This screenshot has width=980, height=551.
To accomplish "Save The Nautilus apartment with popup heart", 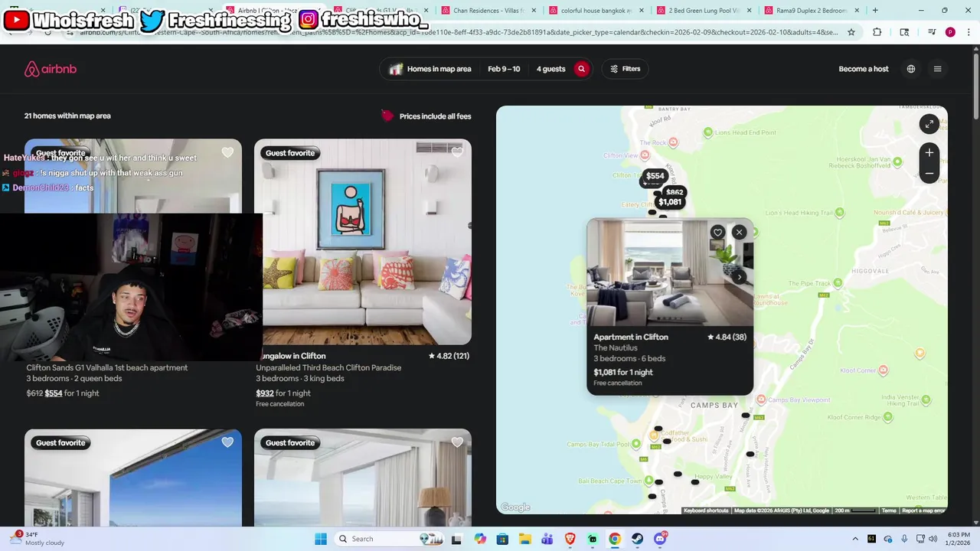I will 717,232.
